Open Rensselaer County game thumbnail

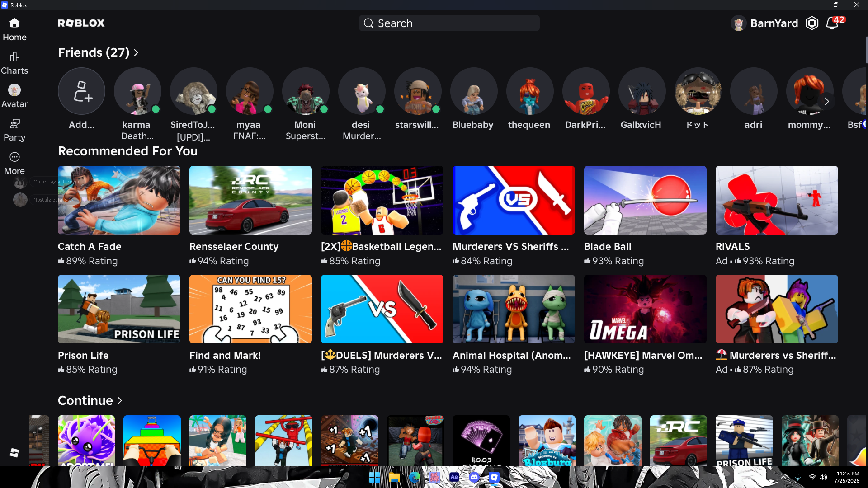[x=250, y=200]
